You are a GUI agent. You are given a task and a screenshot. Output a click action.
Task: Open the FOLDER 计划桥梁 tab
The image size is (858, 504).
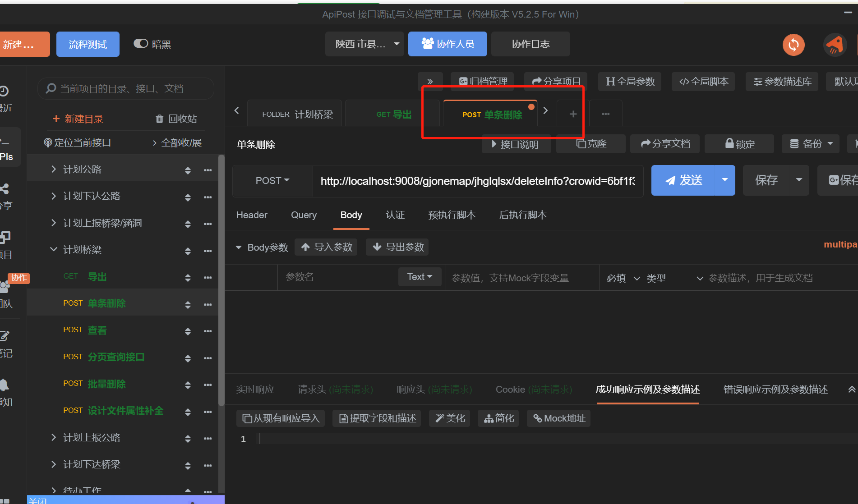295,114
